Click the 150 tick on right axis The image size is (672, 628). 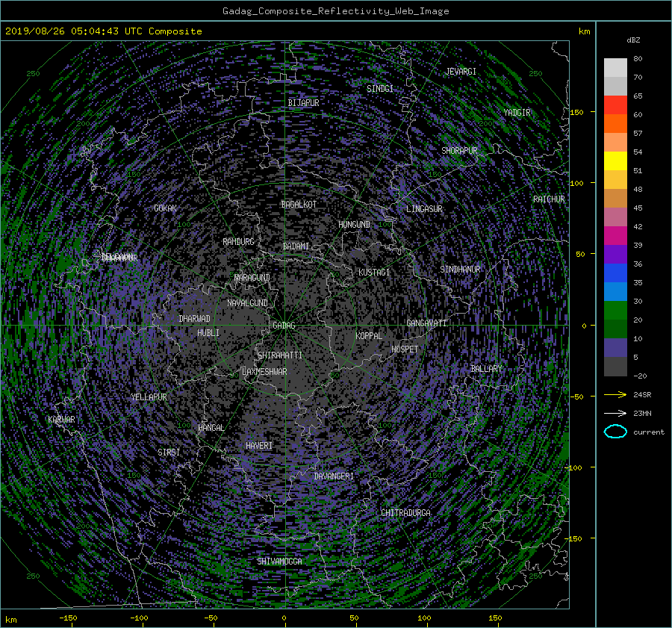click(576, 112)
